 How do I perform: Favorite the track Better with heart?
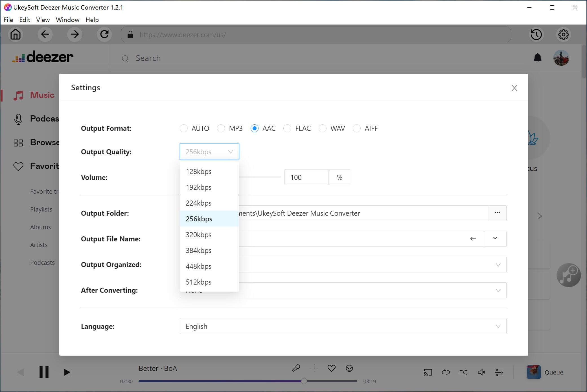[332, 368]
